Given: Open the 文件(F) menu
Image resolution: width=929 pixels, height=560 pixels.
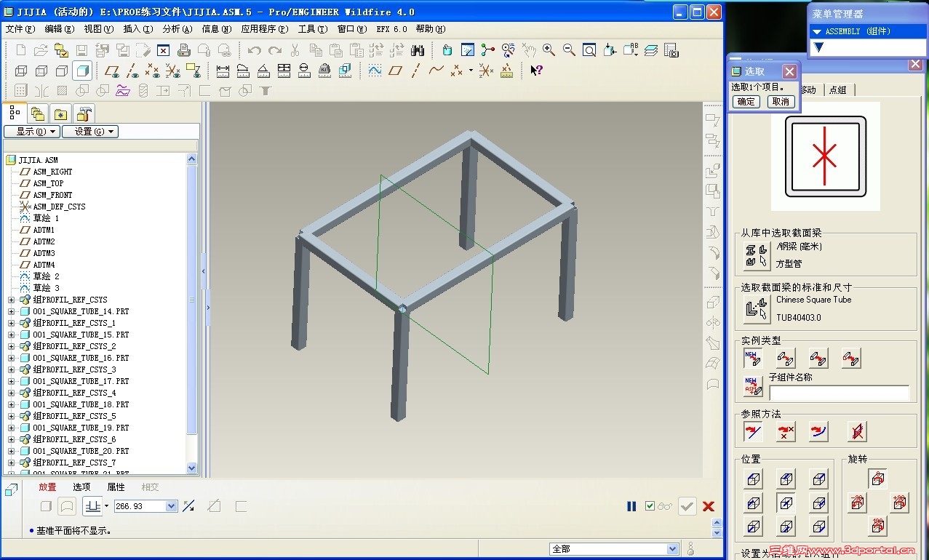Looking at the screenshot, I should (20, 29).
